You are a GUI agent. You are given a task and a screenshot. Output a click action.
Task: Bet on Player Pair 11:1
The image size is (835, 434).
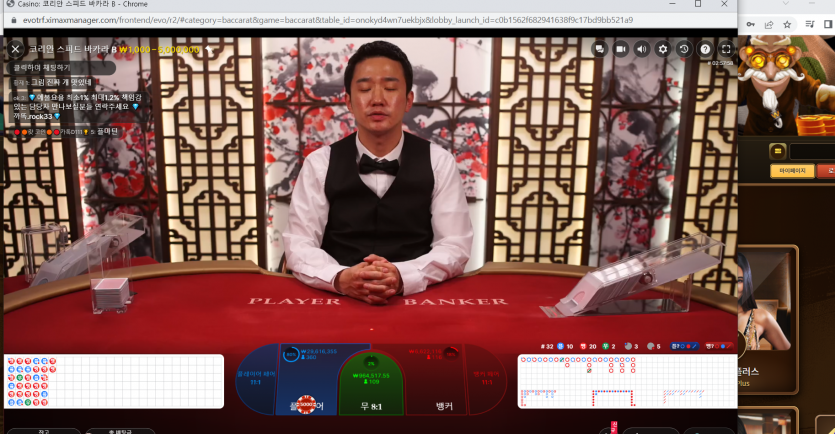click(256, 379)
